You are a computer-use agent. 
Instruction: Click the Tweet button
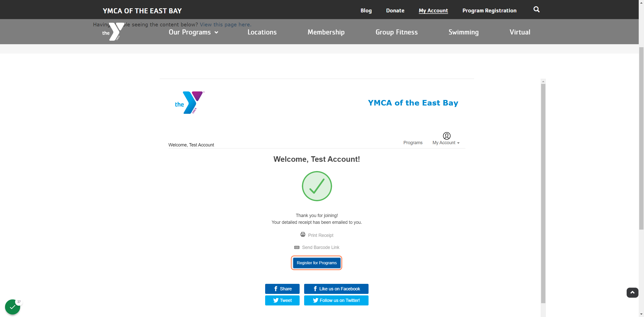[282, 300]
